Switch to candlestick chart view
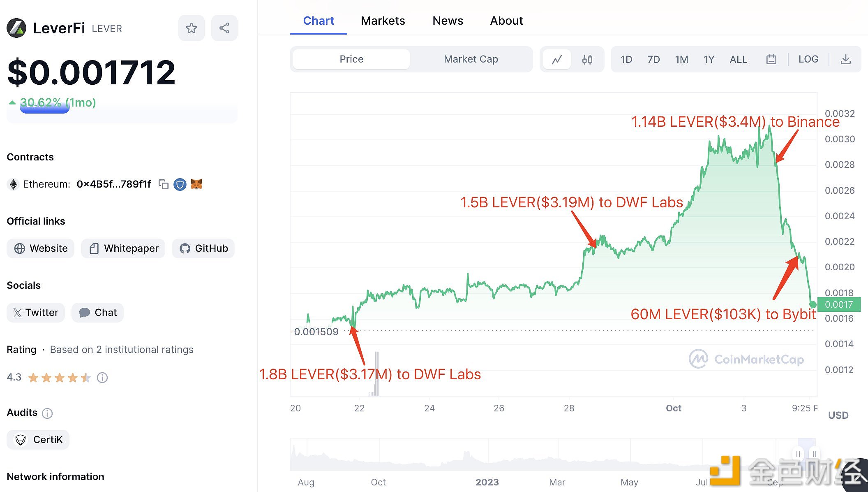The height and width of the screenshot is (492, 868). point(587,60)
